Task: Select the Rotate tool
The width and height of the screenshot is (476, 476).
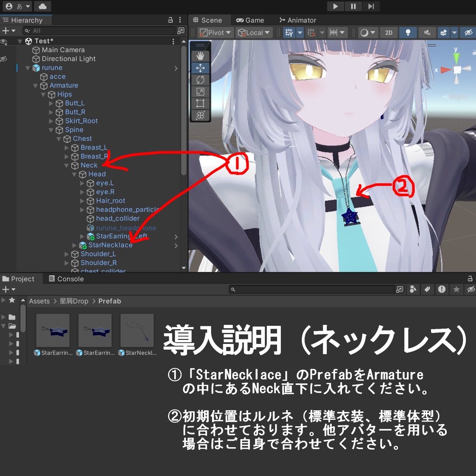Action: 200,80
